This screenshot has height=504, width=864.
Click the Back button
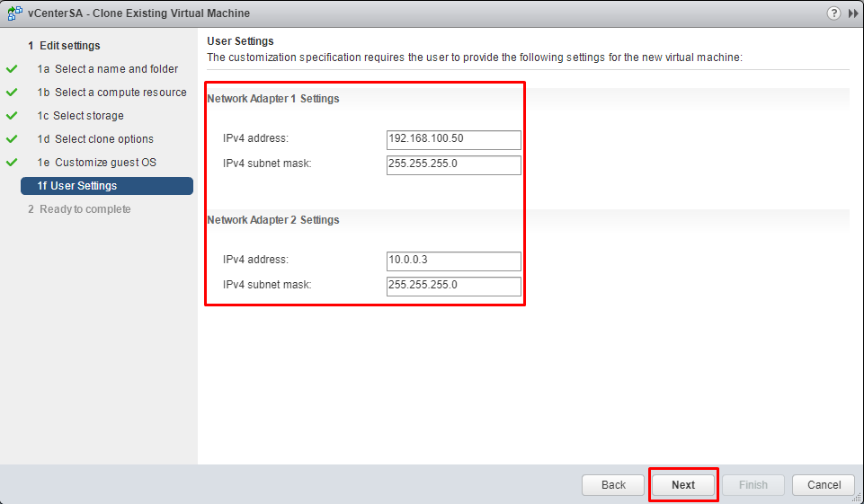pyautogui.click(x=613, y=485)
